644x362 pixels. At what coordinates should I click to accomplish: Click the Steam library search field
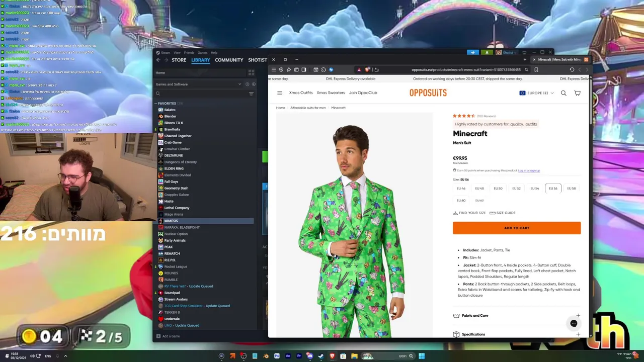tap(200, 94)
